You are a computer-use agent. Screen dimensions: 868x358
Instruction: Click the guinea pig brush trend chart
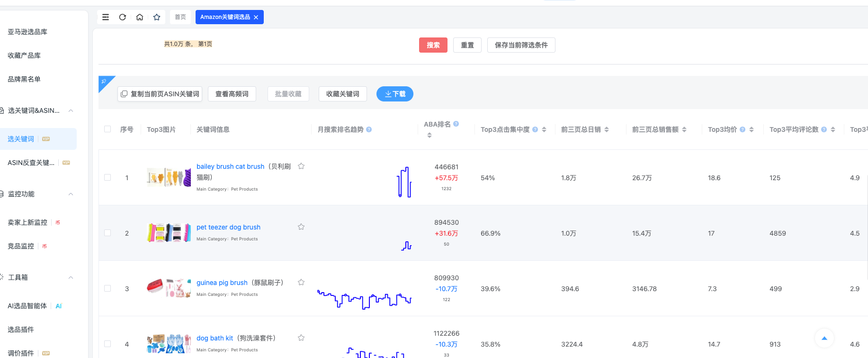pyautogui.click(x=364, y=299)
